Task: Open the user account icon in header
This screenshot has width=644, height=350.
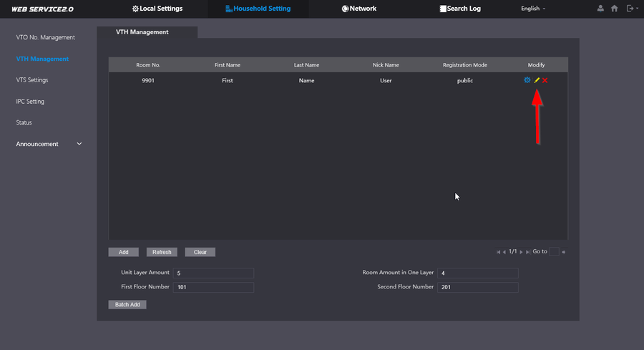Action: click(x=600, y=9)
